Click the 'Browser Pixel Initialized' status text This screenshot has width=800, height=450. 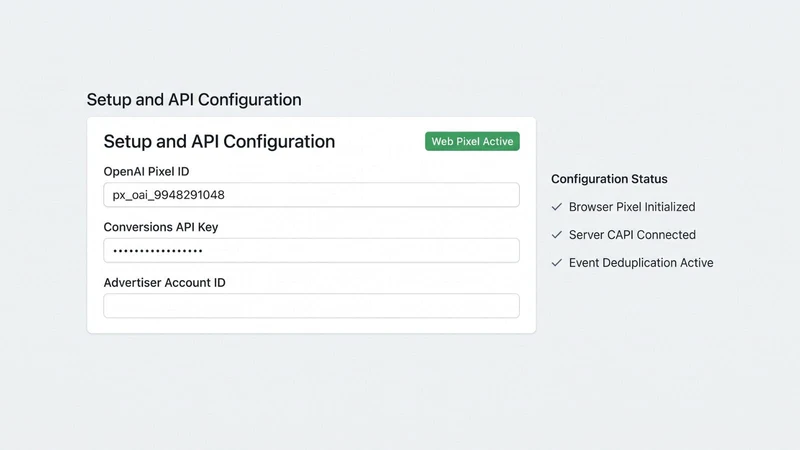pyautogui.click(x=632, y=207)
